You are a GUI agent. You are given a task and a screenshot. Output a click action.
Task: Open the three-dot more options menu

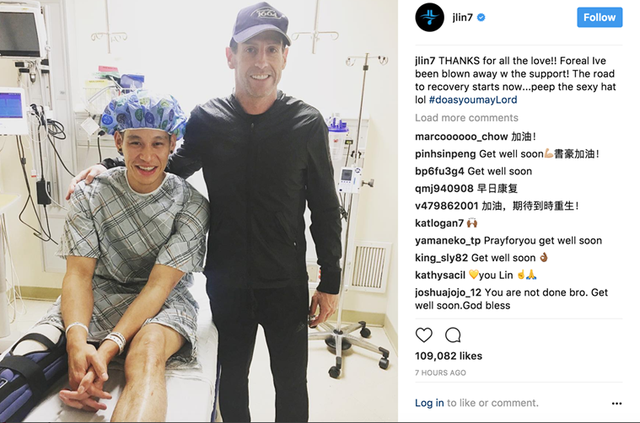pos(616,403)
